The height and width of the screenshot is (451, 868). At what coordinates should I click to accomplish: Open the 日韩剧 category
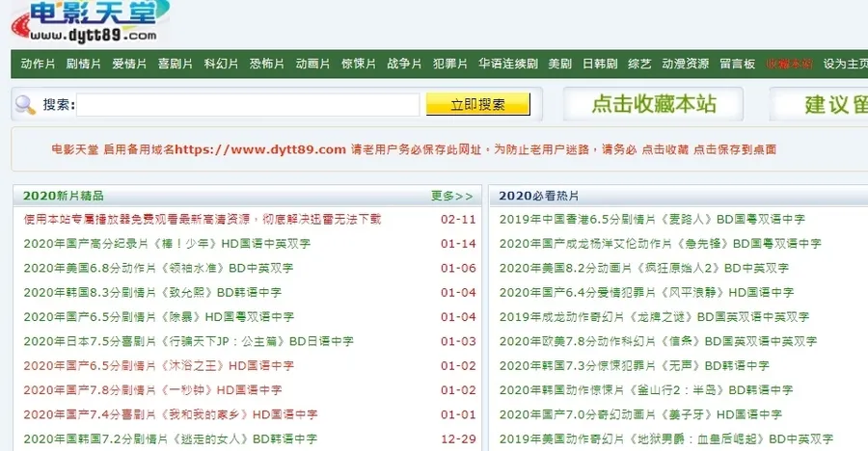tap(600, 64)
